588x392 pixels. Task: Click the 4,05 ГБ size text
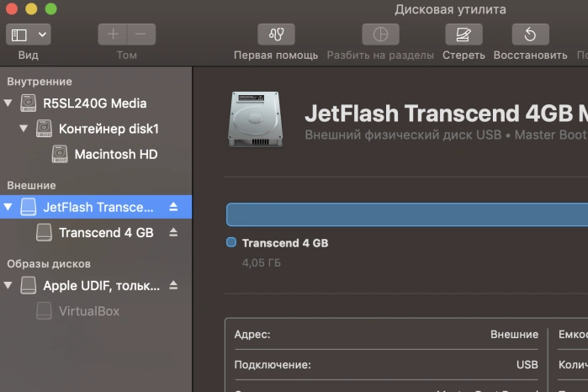[262, 263]
